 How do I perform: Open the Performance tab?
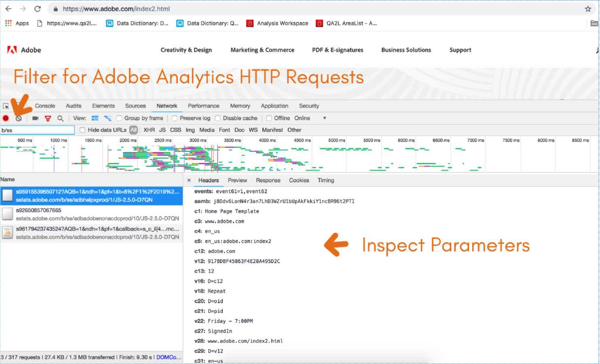pyautogui.click(x=204, y=106)
